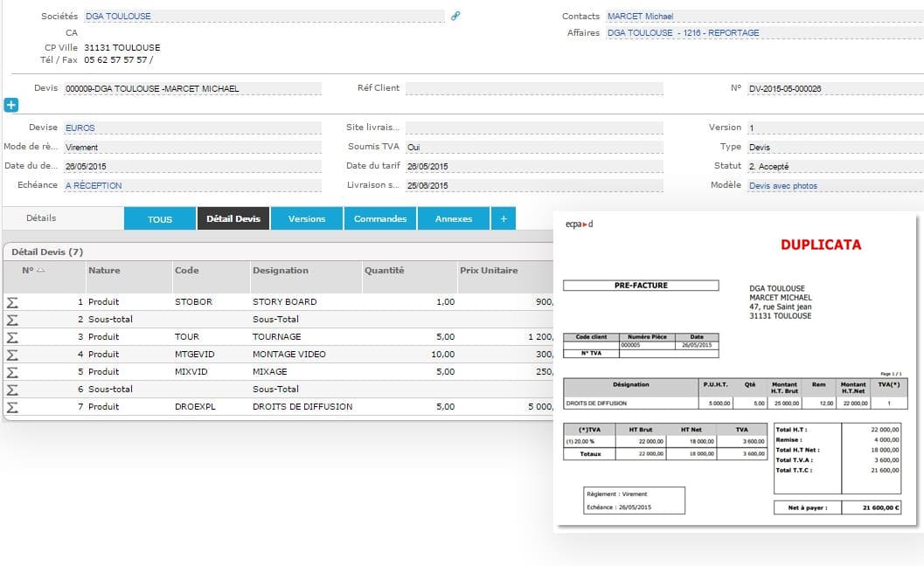
Task: Open affaire DGA TOULOUSE - 1216 - REPORTAGE
Action: point(684,32)
